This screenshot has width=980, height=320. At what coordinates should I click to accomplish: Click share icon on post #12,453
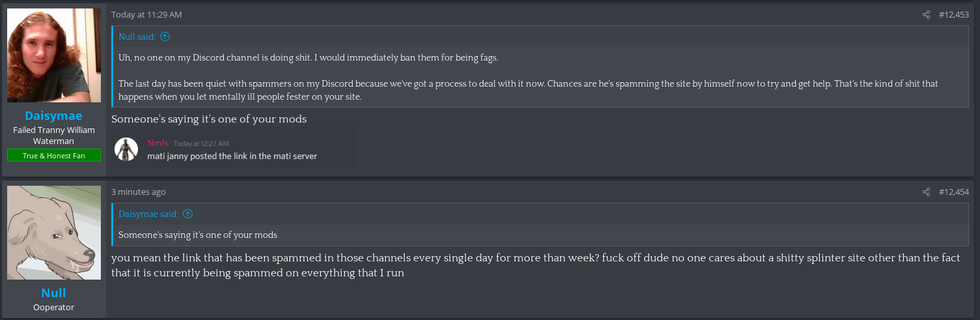point(926,14)
